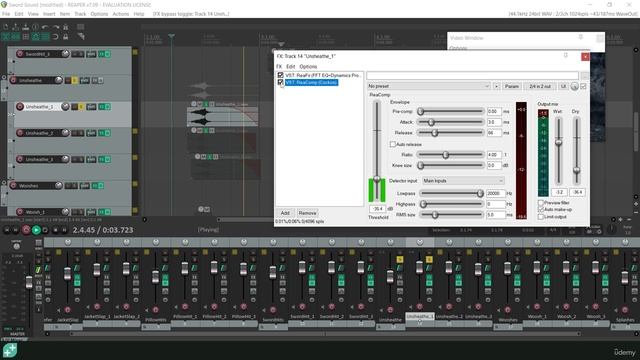Click the Unsheathe_2 track volume knob
This screenshot has width=640, height=360.
click(65, 133)
